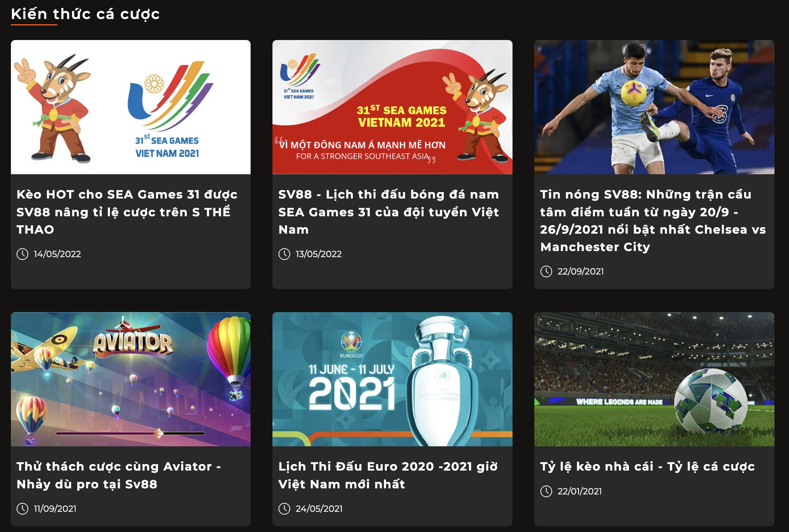The width and height of the screenshot is (789, 532).
Task: Click clock icon beside 22/01/2021 date
Action: click(546, 491)
